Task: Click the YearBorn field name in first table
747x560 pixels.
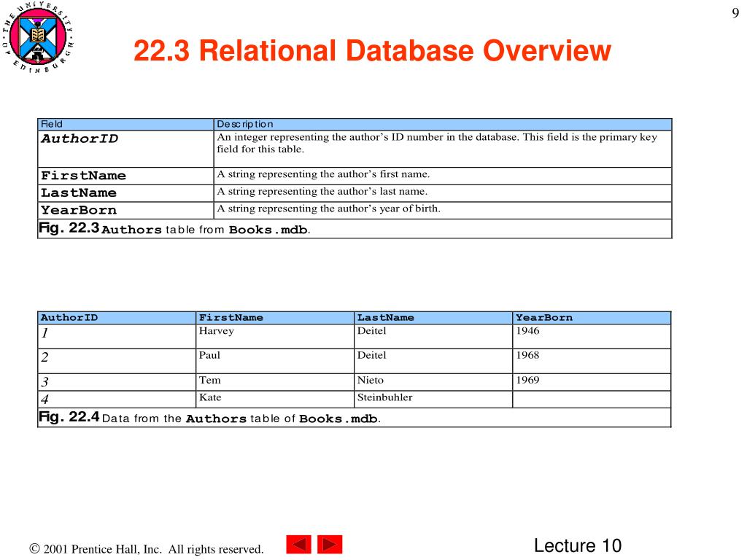Action: [79, 210]
